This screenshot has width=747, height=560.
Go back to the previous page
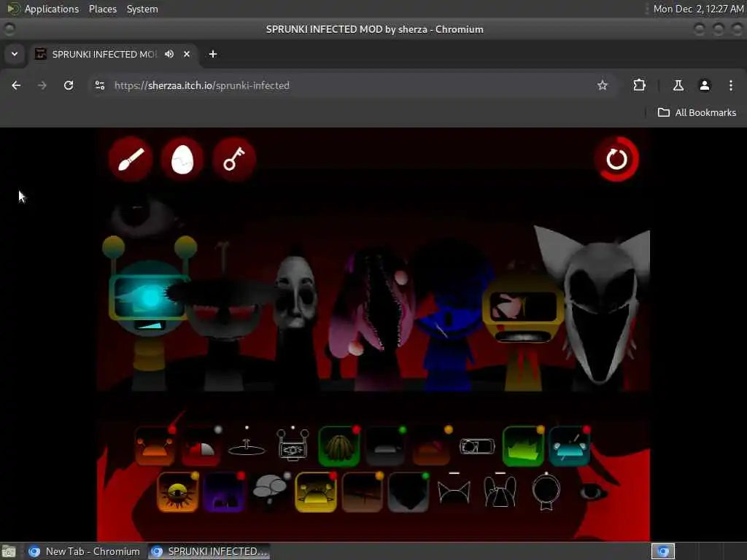click(16, 86)
